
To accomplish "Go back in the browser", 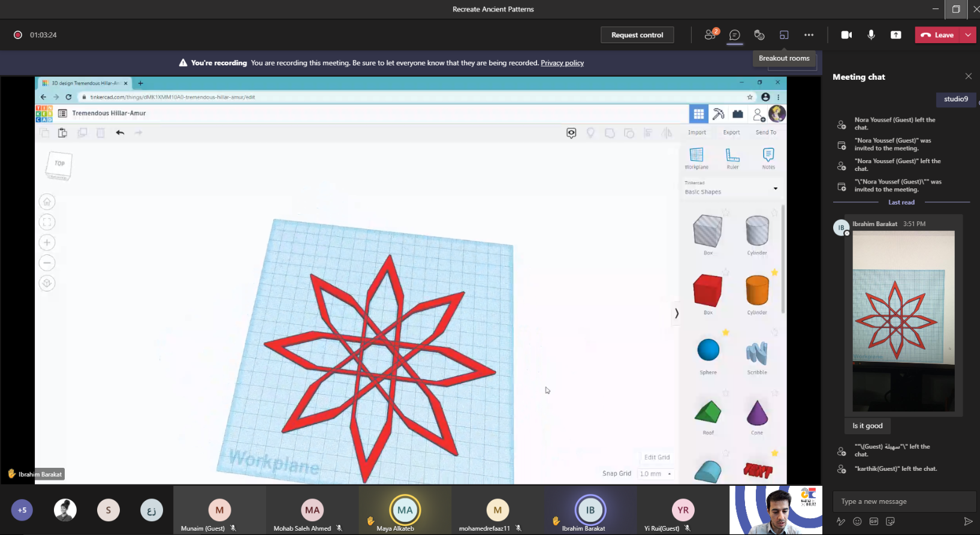I will click(x=43, y=97).
